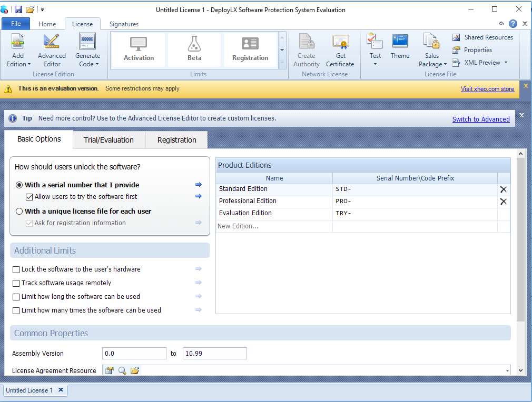Click the STD- prefix cell
Viewport: 532px width, 402px height.
click(x=415, y=189)
